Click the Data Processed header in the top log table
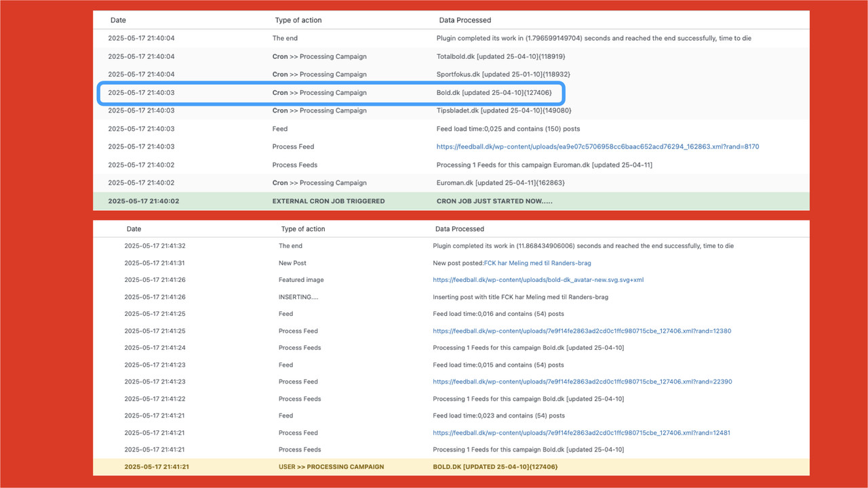 tap(465, 20)
